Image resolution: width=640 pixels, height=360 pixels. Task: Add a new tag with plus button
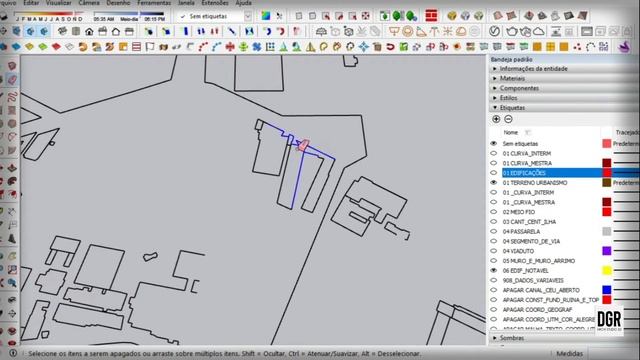point(496,119)
